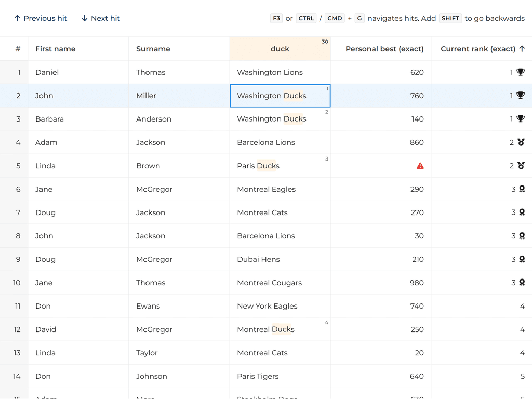
Task: Click the rosette icon in Jane McGregor's row
Action: click(521, 189)
